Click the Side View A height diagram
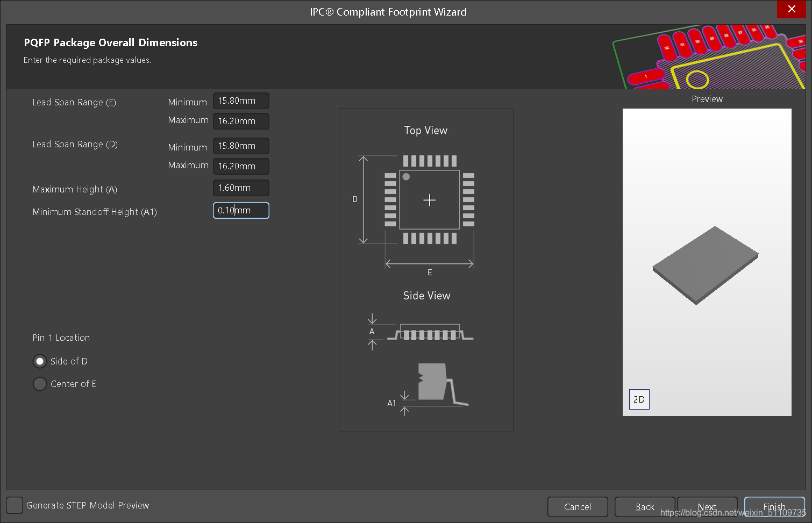Image resolution: width=812 pixels, height=523 pixels. coord(421,333)
